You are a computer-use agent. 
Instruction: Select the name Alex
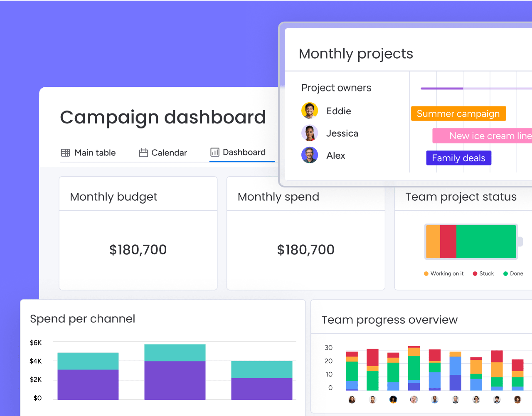(336, 155)
